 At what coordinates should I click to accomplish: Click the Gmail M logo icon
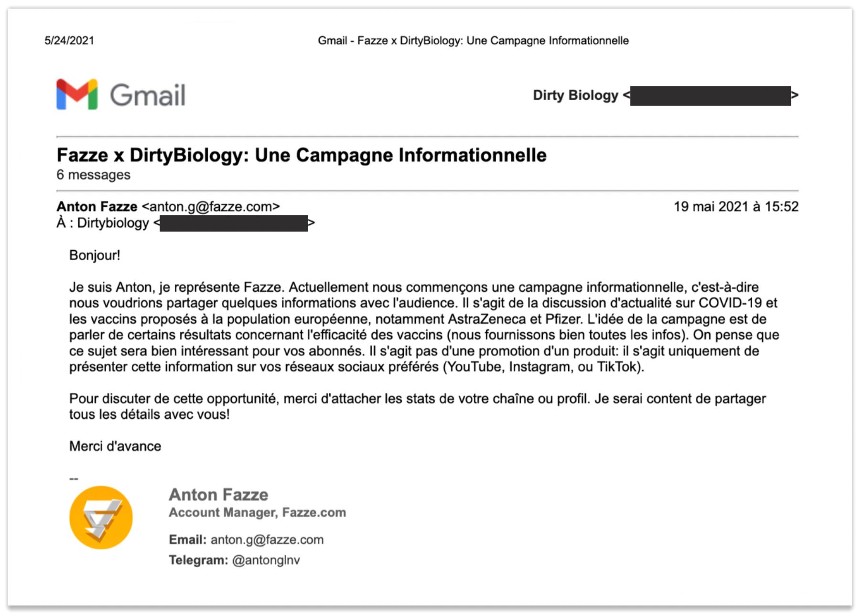[x=77, y=94]
